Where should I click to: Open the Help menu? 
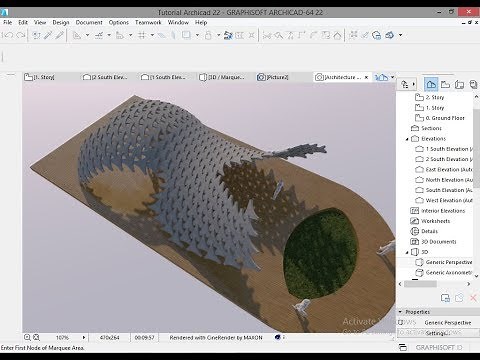coord(201,22)
